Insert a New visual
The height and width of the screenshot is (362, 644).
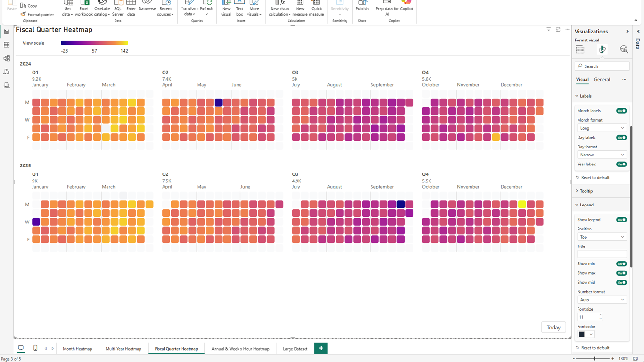pyautogui.click(x=226, y=8)
